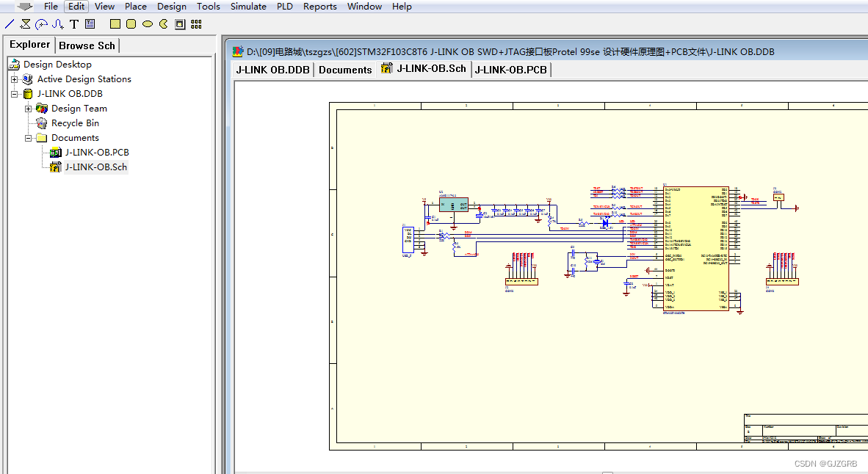Open the Documents tab
This screenshot has height=474, width=868.
(345, 70)
